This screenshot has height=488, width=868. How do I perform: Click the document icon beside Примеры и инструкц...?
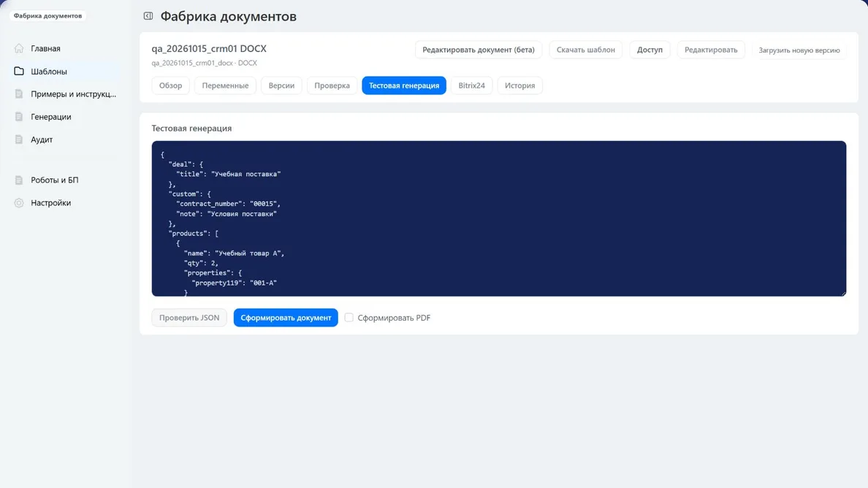click(19, 94)
